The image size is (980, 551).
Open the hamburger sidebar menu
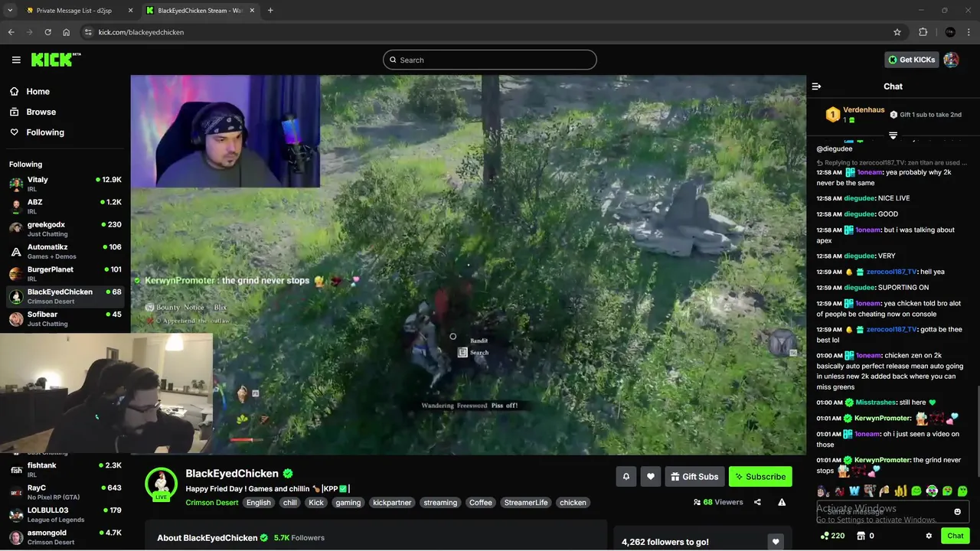16,60
